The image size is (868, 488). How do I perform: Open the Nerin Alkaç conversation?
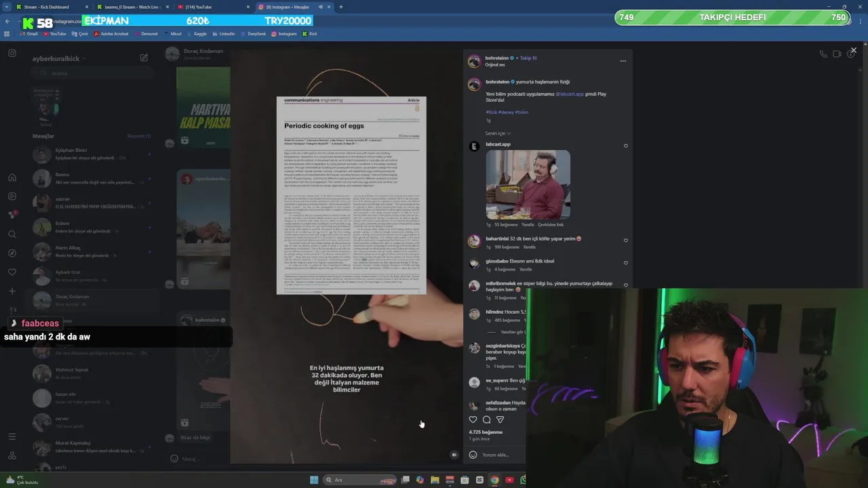point(91,251)
